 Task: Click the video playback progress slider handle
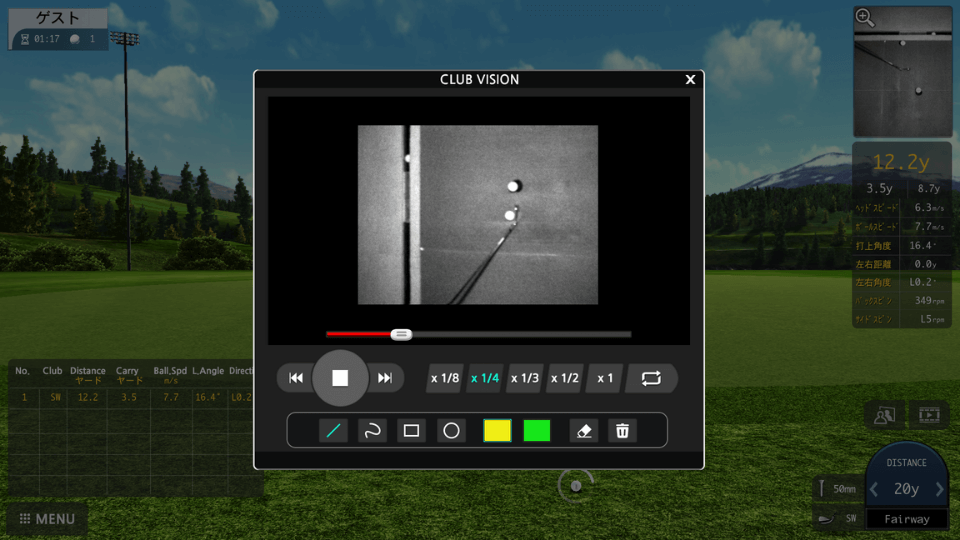(401, 334)
